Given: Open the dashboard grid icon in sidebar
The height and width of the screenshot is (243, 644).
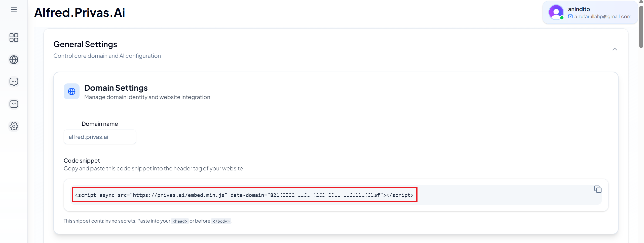Looking at the screenshot, I should (14, 38).
